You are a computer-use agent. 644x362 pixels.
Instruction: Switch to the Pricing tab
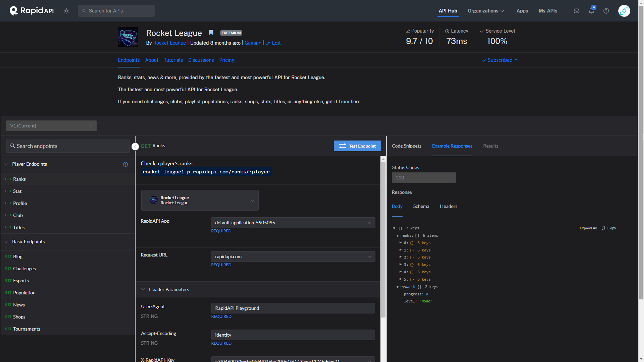(x=227, y=60)
